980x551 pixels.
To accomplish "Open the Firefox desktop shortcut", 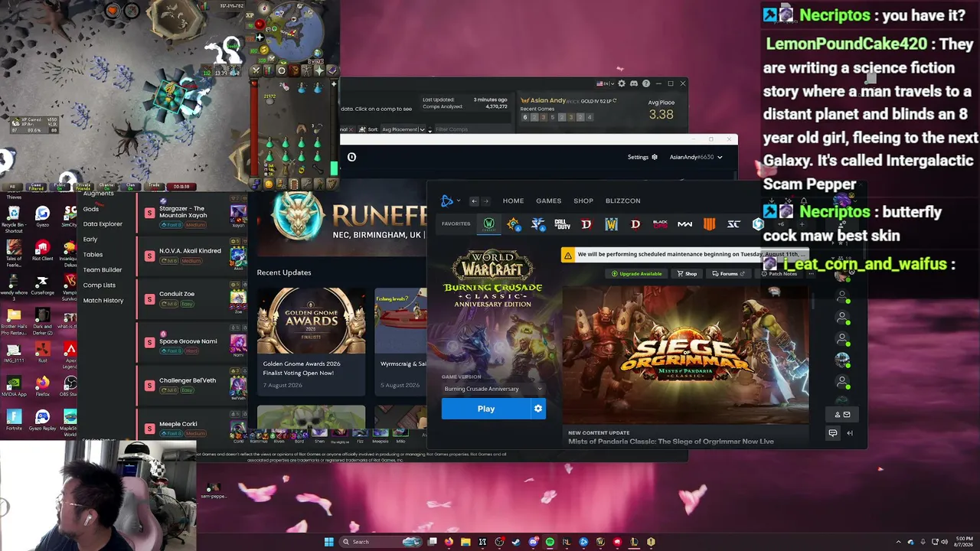I will tap(42, 385).
